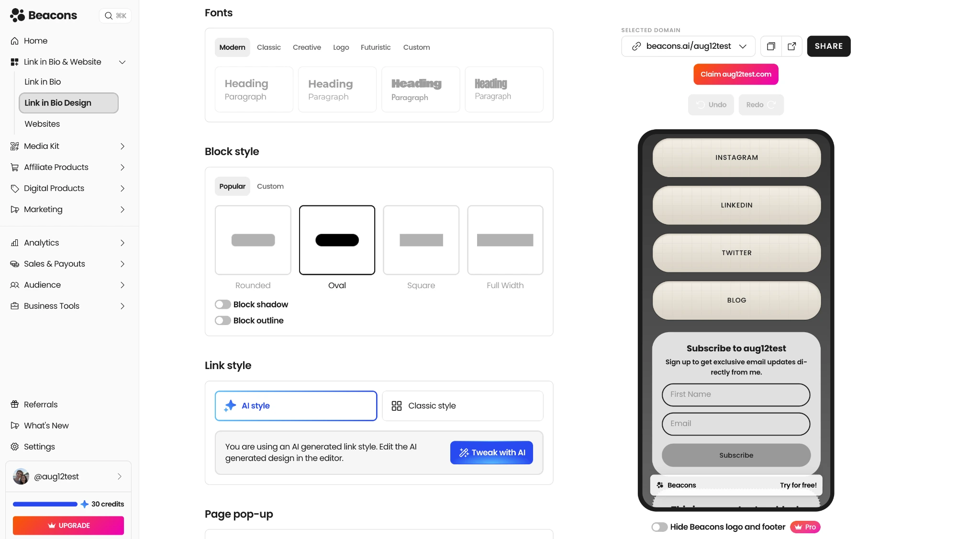This screenshot has height=539, width=980.
Task: Click the Tweak with AI button
Action: click(x=491, y=453)
